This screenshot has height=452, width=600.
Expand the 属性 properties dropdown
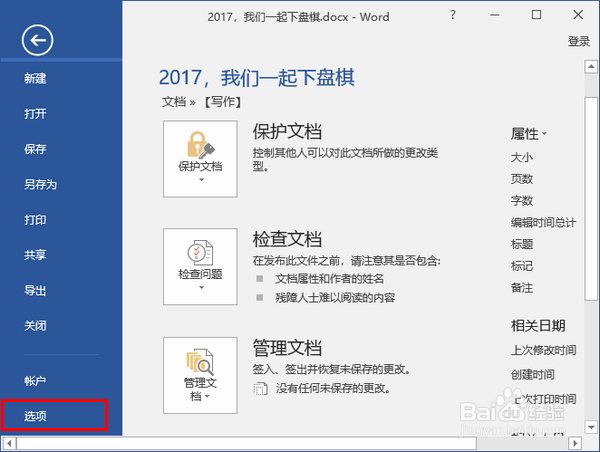(x=529, y=134)
